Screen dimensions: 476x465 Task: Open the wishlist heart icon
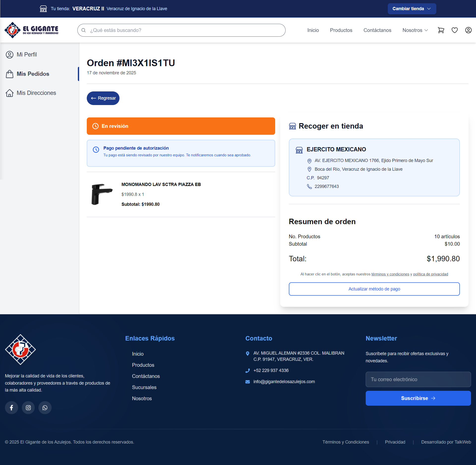pyautogui.click(x=455, y=30)
